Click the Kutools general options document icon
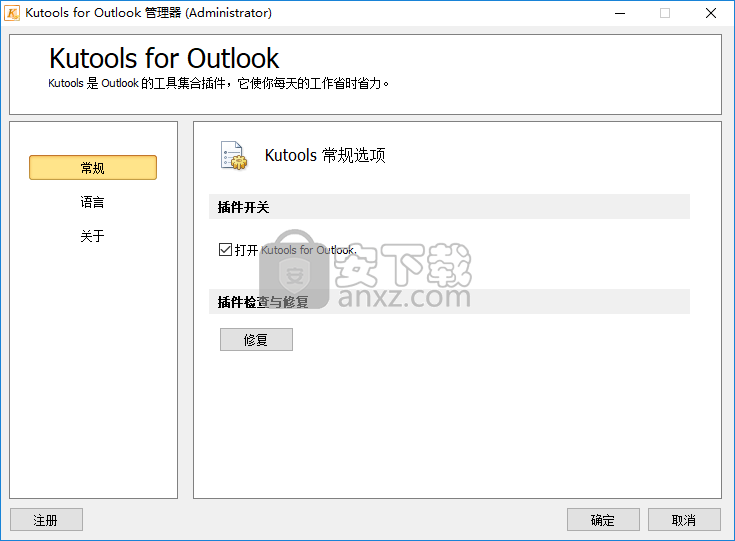 tap(234, 156)
